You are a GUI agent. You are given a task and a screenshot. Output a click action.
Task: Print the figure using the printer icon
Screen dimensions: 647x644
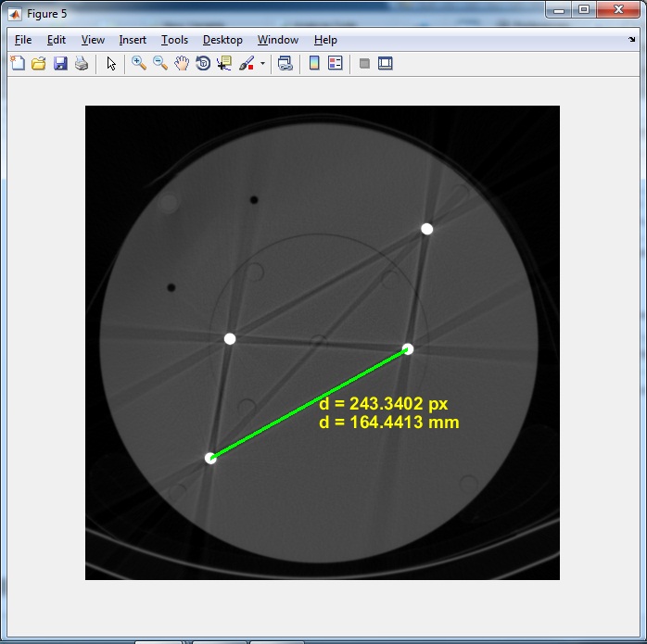[x=82, y=64]
